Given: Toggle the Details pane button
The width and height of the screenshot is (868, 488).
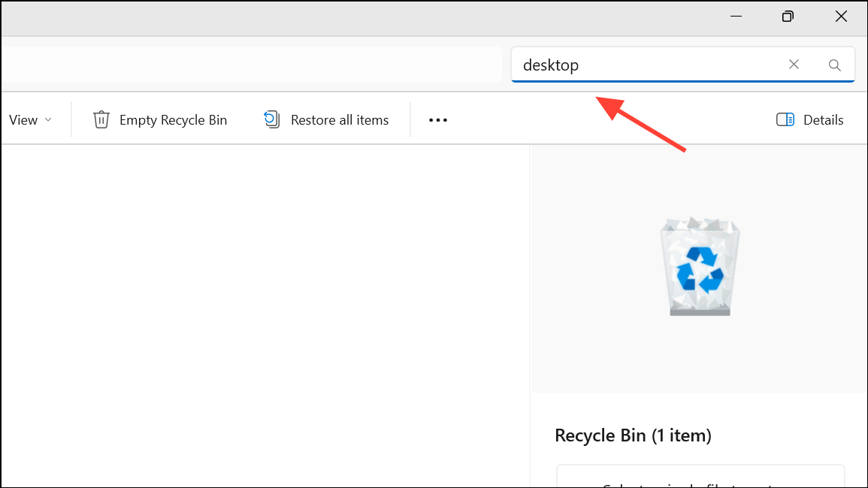Looking at the screenshot, I should [810, 120].
